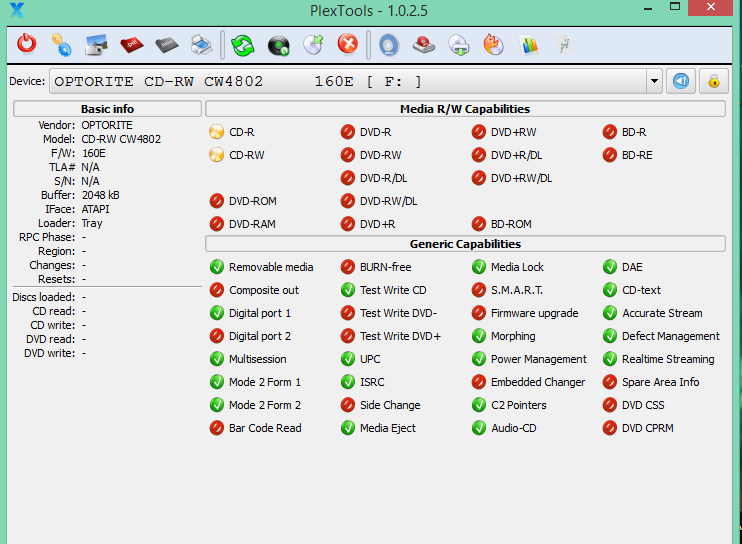The height and width of the screenshot is (544, 742).
Task: Click the S.M.A.R.T. label
Action: tap(517, 290)
